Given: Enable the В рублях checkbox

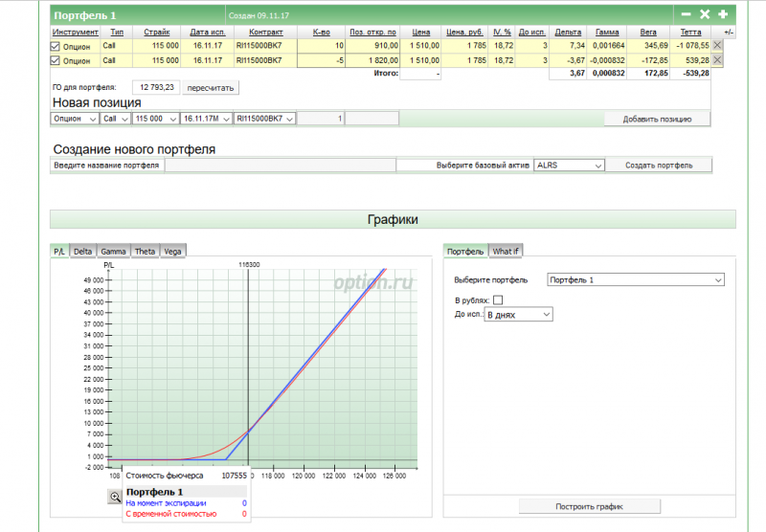Looking at the screenshot, I should (497, 300).
